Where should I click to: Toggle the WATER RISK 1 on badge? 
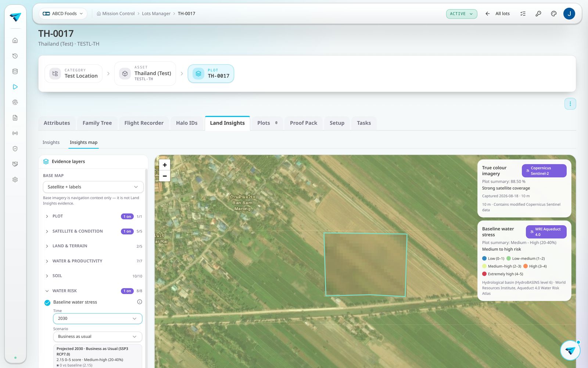click(127, 291)
